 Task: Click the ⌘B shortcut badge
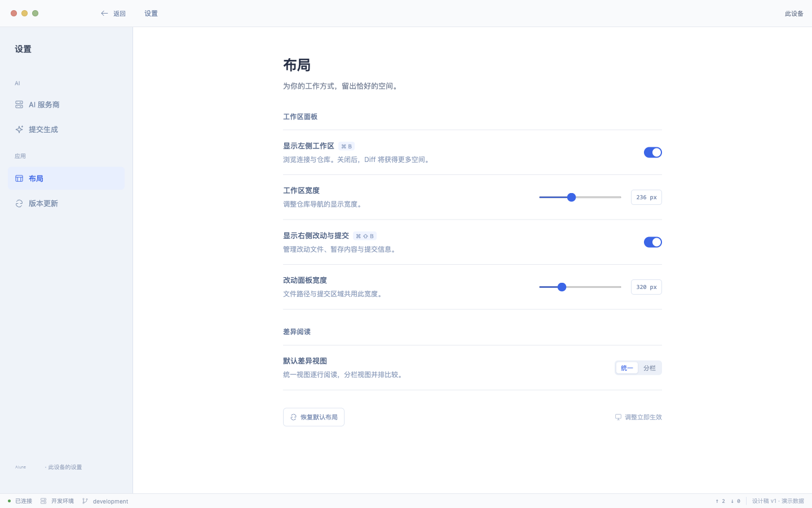(346, 146)
